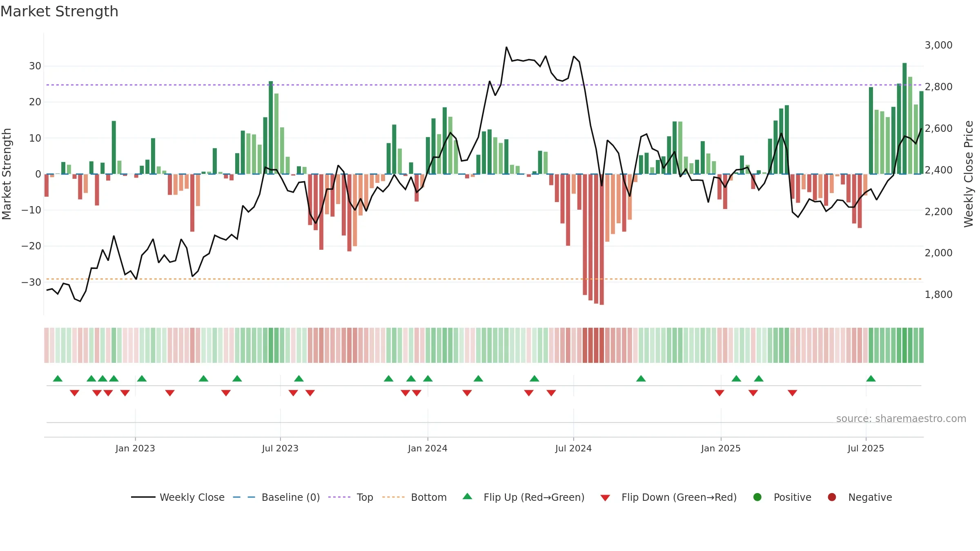
Task: Toggle the Bottom legend entry
Action: (x=414, y=497)
